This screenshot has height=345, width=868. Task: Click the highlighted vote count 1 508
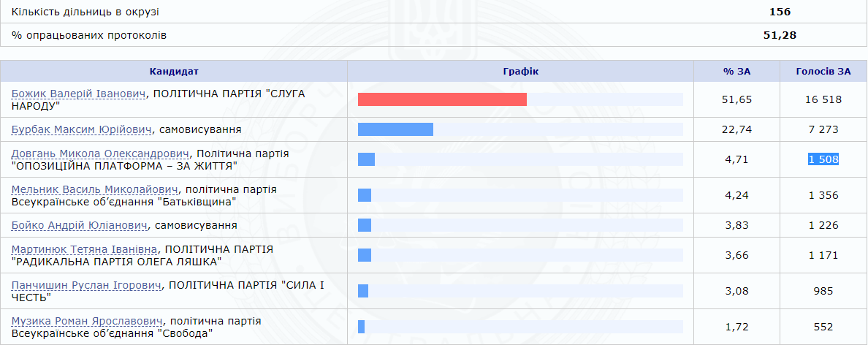pyautogui.click(x=823, y=159)
